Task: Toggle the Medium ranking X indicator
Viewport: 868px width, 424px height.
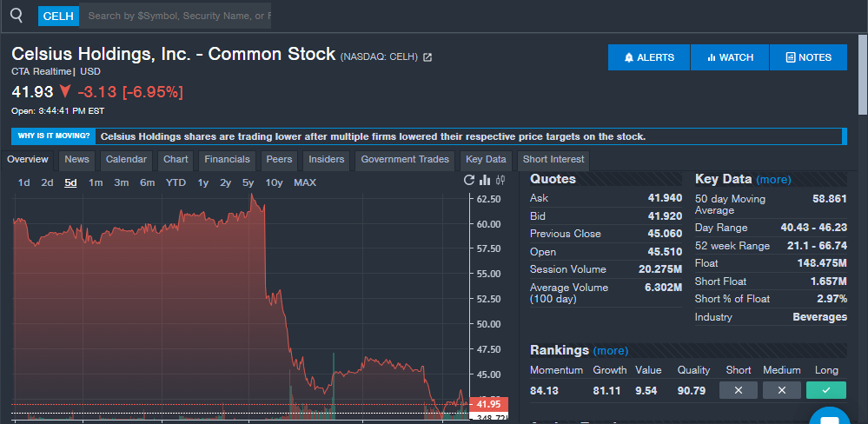Action: 782,390
